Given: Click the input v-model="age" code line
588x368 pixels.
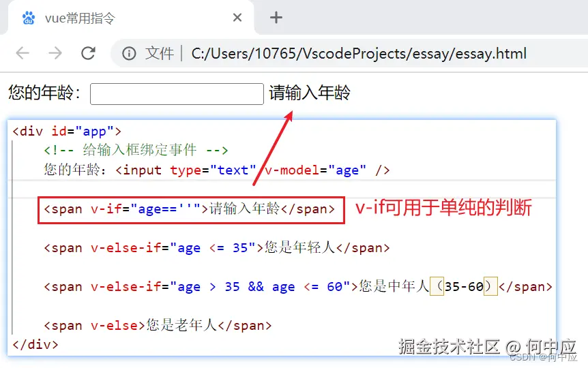Looking at the screenshot, I should coord(217,170).
